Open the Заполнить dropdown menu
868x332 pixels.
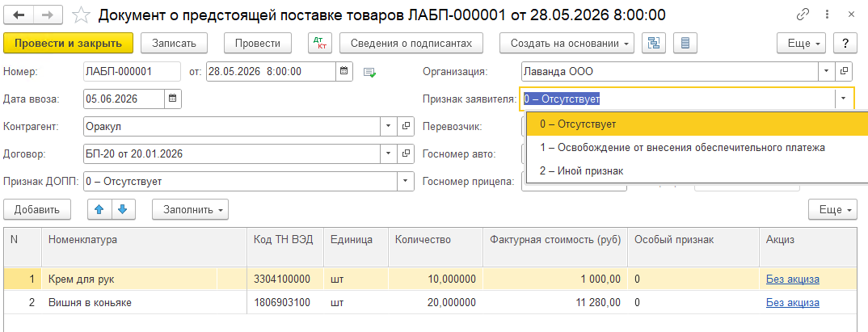tap(191, 210)
